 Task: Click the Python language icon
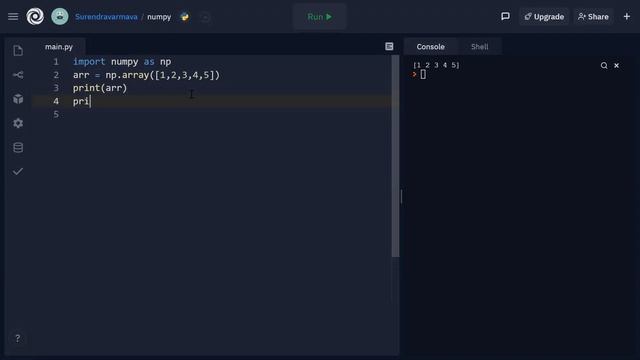point(185,17)
